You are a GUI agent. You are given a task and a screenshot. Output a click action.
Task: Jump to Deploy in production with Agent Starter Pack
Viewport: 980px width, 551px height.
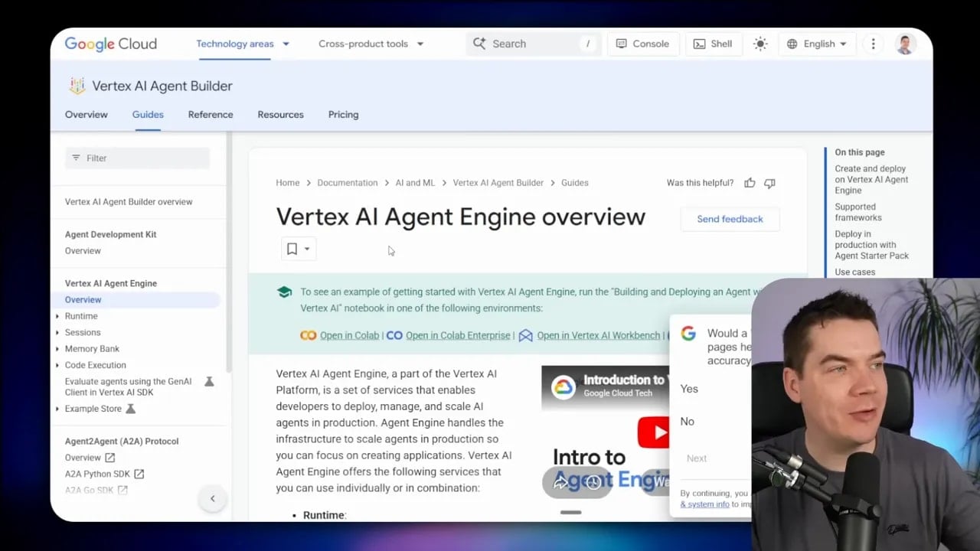coord(872,245)
